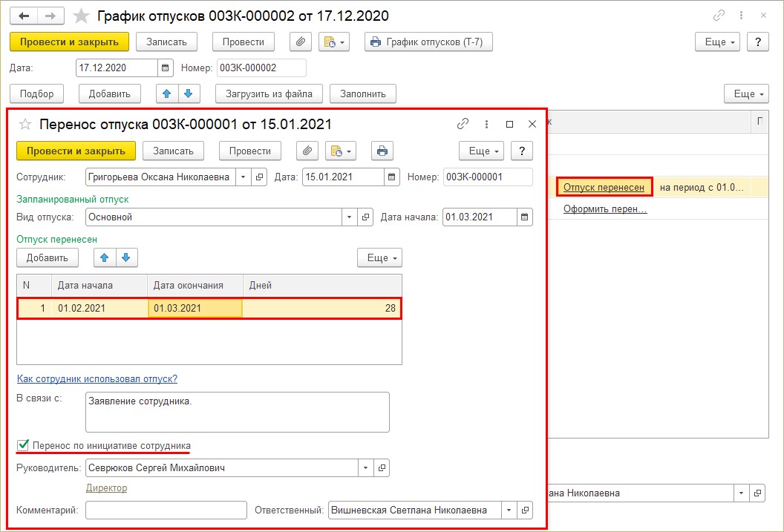This screenshot has width=784, height=532.
Task: Open Ответственный record via open-form icon
Action: (x=525, y=510)
